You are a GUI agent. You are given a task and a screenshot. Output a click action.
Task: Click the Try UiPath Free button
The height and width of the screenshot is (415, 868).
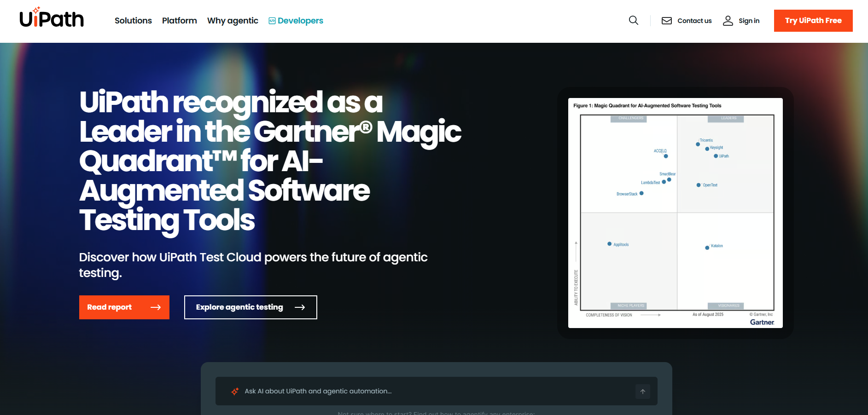[x=813, y=21]
